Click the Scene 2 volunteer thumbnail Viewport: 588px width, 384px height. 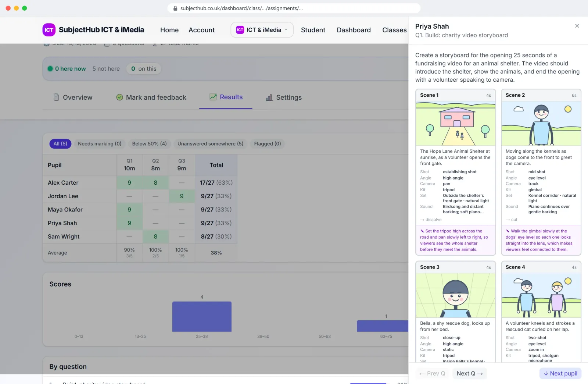pos(541,124)
